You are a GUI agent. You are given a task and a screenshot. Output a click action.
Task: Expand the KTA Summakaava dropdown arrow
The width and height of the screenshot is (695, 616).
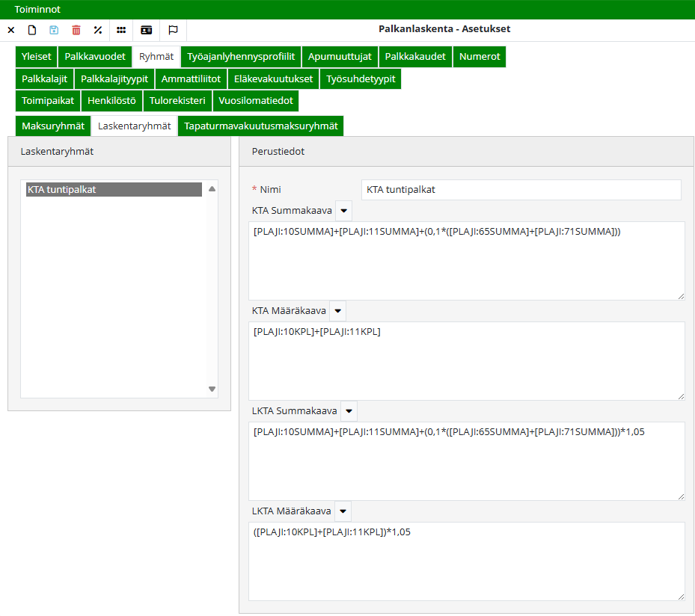343,211
